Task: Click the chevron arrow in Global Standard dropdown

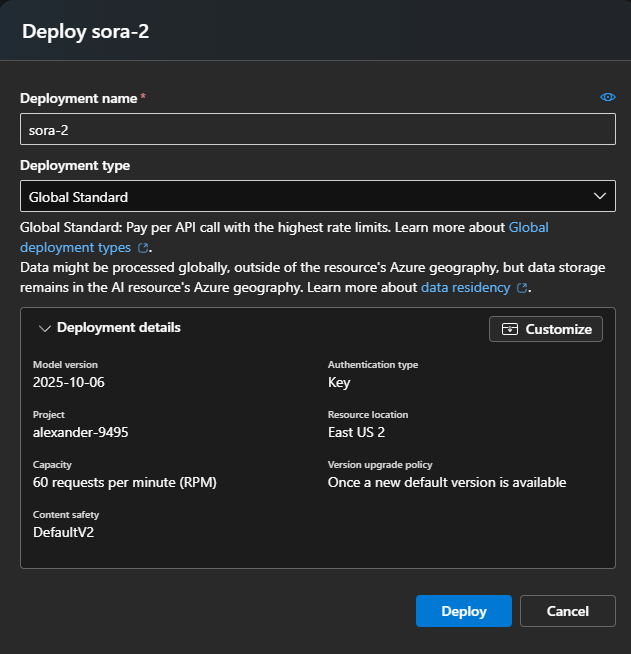Action: [600, 196]
